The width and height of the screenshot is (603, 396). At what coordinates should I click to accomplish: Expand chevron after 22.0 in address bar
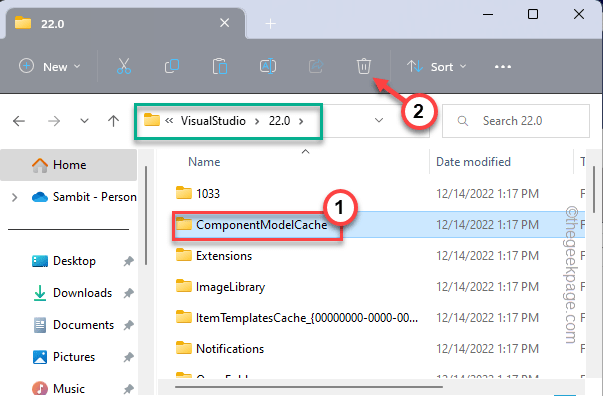301,121
